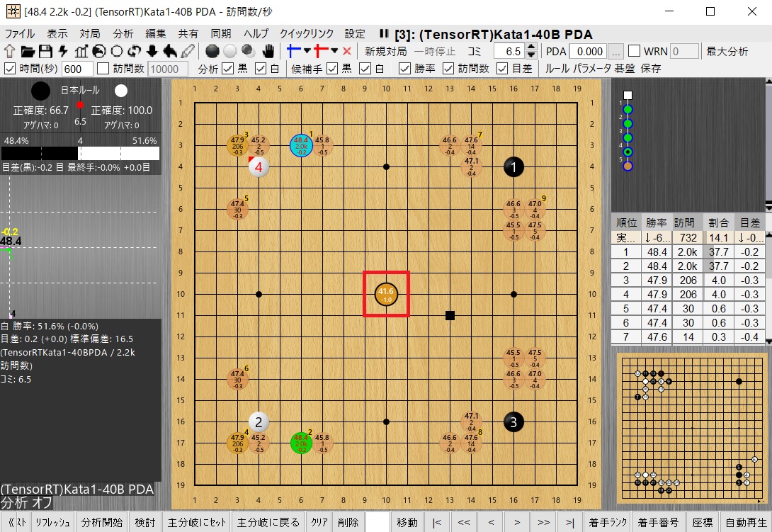Screen dimensions: 772x532
Task: Select the black stone placement icon
Action: (x=212, y=51)
